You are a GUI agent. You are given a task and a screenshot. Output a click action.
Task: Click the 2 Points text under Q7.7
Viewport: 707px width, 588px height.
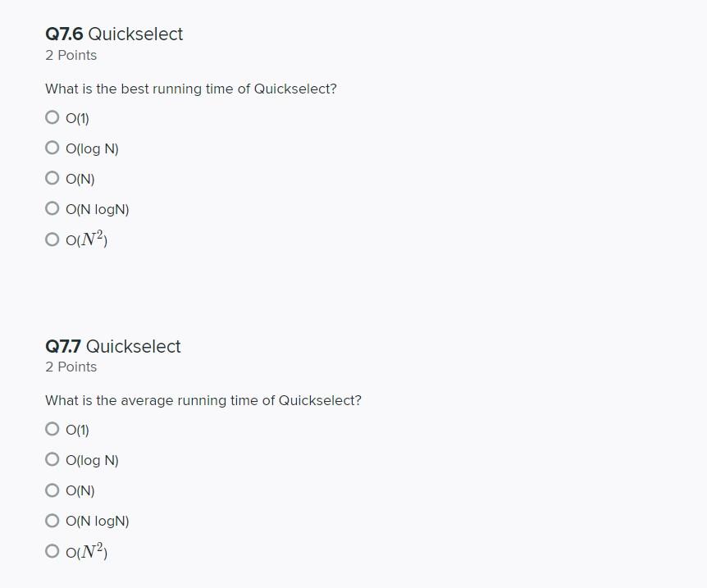coord(71,367)
